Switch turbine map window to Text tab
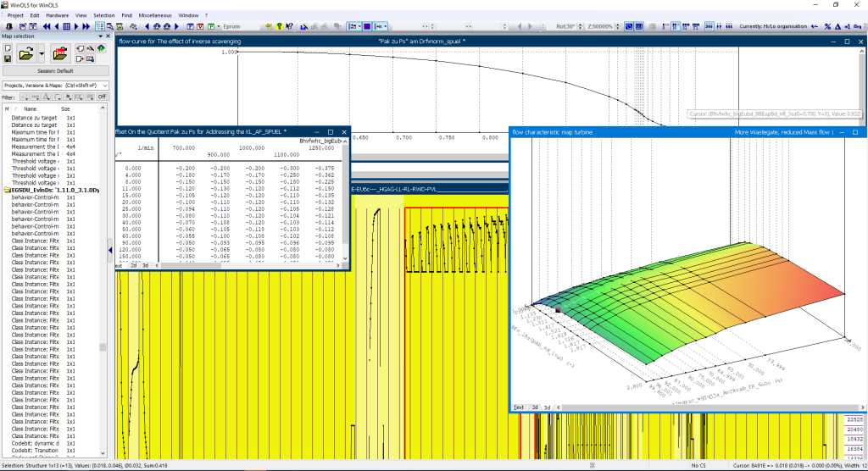Viewport: 868px width, 471px height. (x=519, y=407)
